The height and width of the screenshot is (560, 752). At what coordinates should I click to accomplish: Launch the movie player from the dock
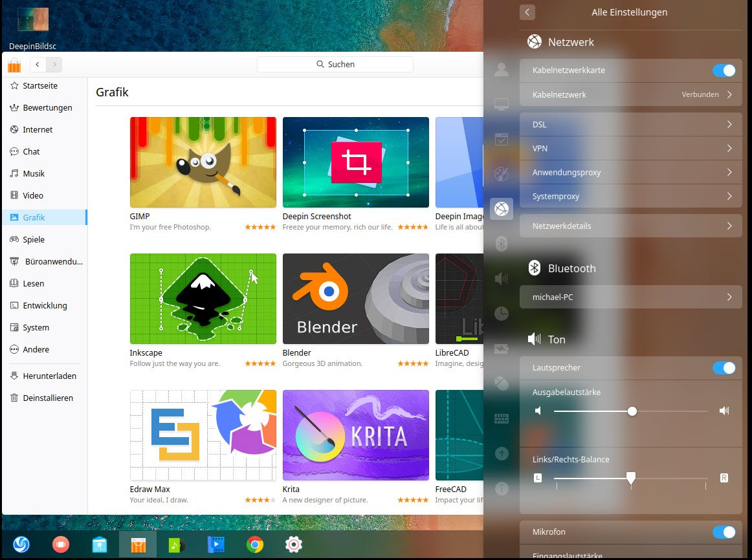click(x=216, y=544)
